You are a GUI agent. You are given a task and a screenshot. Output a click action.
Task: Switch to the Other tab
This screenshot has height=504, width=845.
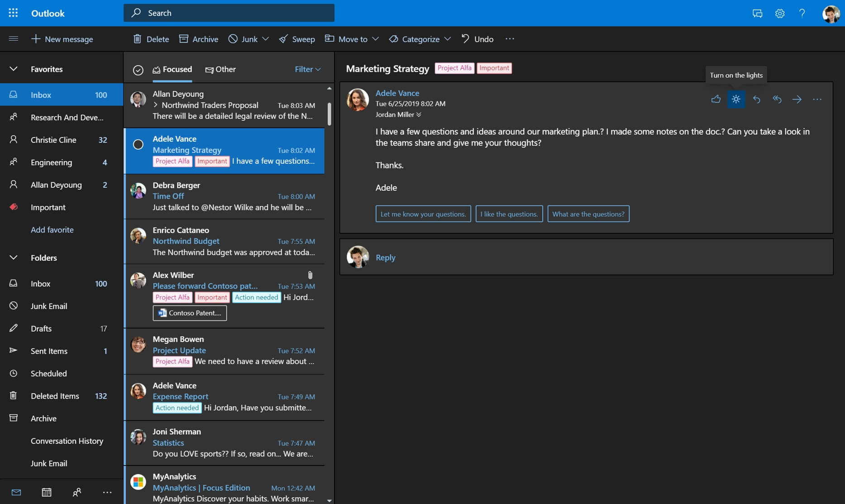[221, 69]
